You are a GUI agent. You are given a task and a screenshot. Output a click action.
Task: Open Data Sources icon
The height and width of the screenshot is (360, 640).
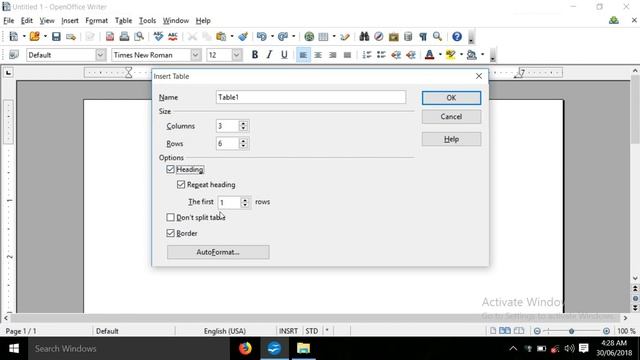pyautogui.click(x=408, y=37)
